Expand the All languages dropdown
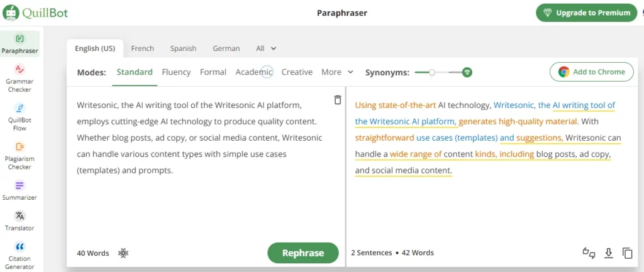Image resolution: width=644 pixels, height=272 pixels. click(266, 48)
